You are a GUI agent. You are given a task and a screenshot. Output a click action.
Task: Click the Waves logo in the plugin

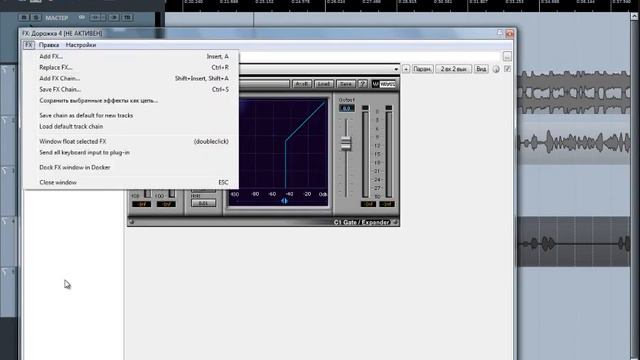[383, 84]
